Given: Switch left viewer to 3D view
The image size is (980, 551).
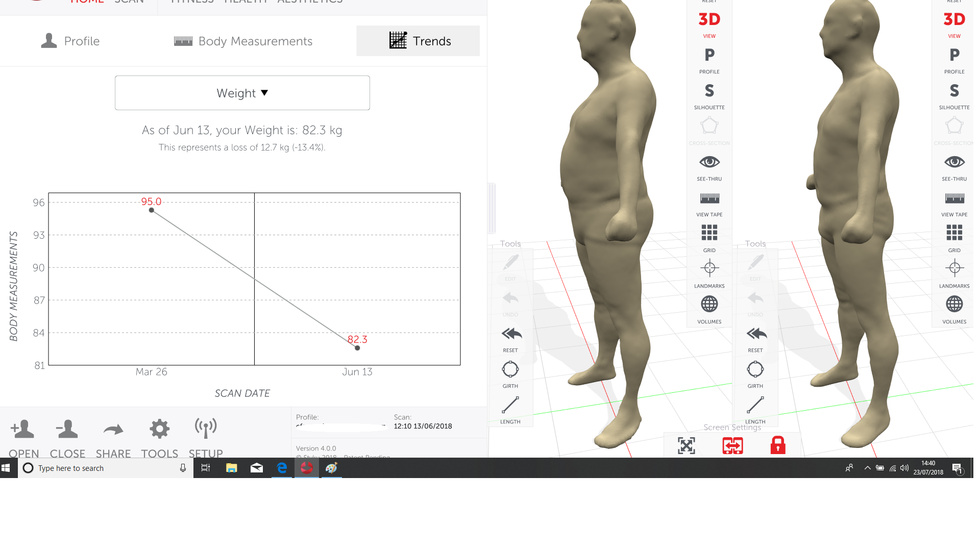Looking at the screenshot, I should [x=709, y=24].
